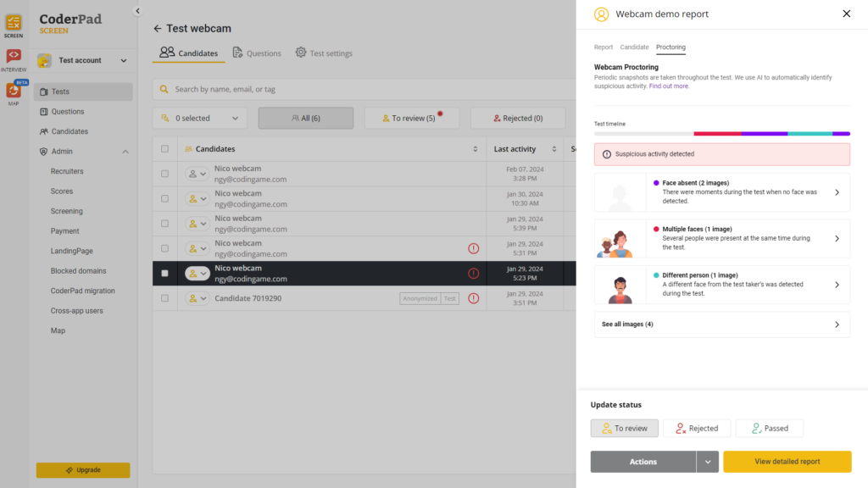Open the Actions split-button dropdown arrow

click(708, 462)
